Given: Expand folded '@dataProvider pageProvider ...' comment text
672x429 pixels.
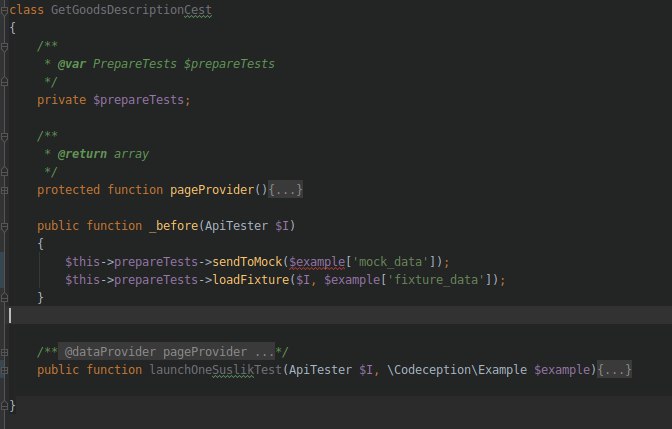Looking at the screenshot, I should (x=166, y=352).
